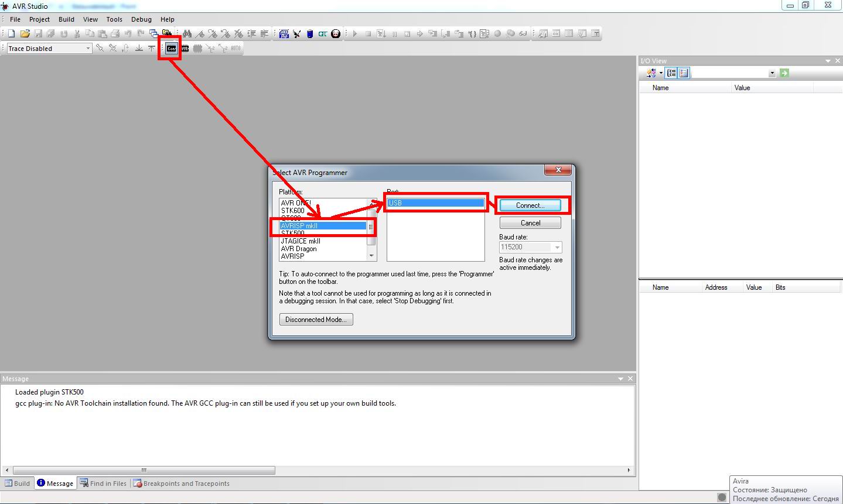Screen dimensions: 843x504
Task: Click the Cut scissors icon
Action: [x=77, y=34]
